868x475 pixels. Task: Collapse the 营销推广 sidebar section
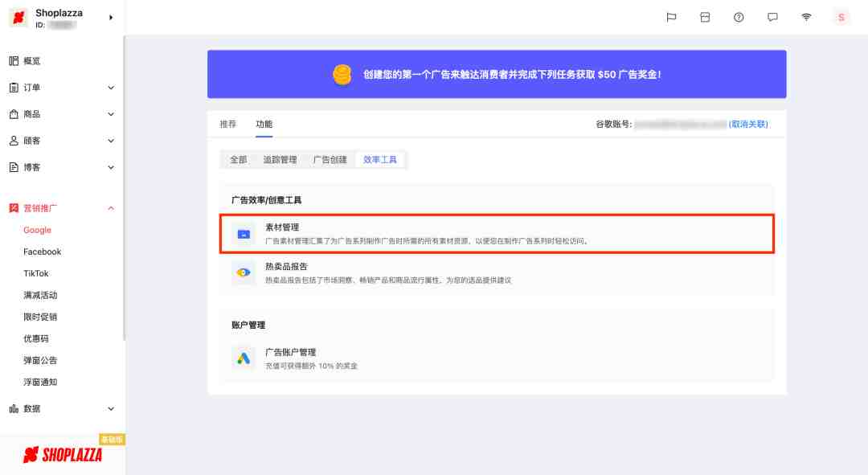point(62,208)
